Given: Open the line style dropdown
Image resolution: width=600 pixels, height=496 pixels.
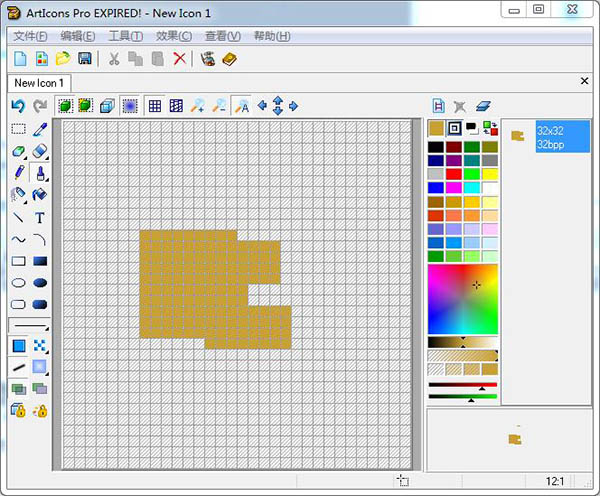Looking at the screenshot, I should pyautogui.click(x=29, y=326).
